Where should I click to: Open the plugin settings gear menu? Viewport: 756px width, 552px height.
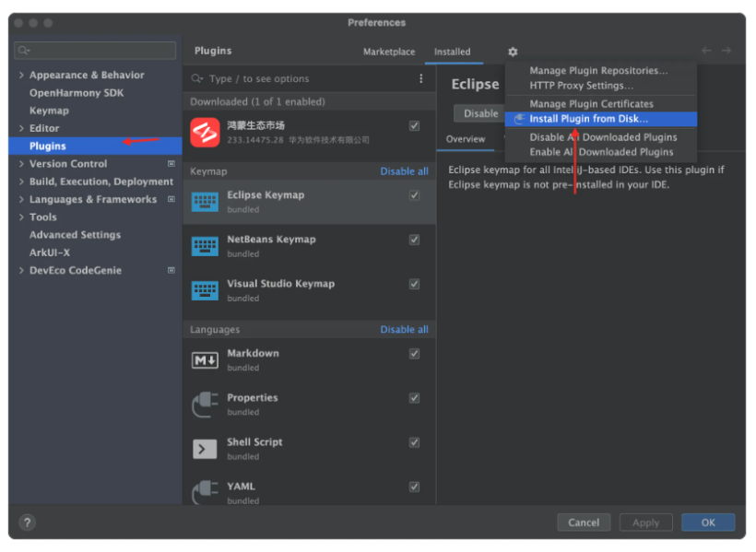coord(513,52)
